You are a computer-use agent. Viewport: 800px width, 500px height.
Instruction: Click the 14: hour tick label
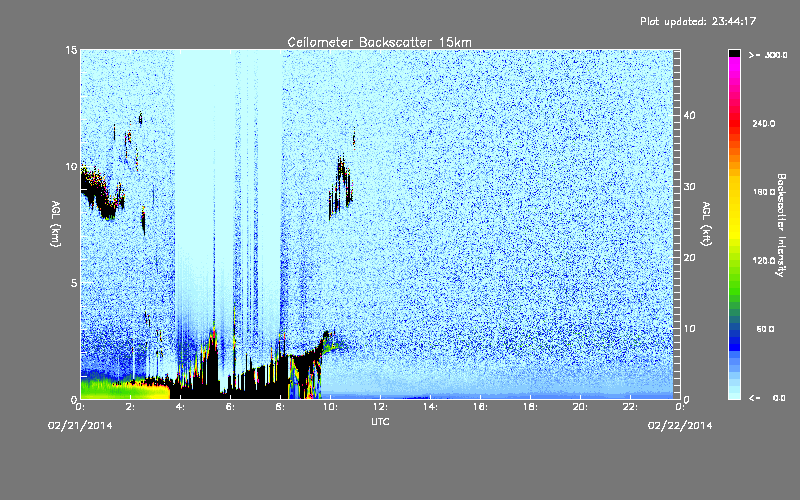[430, 407]
